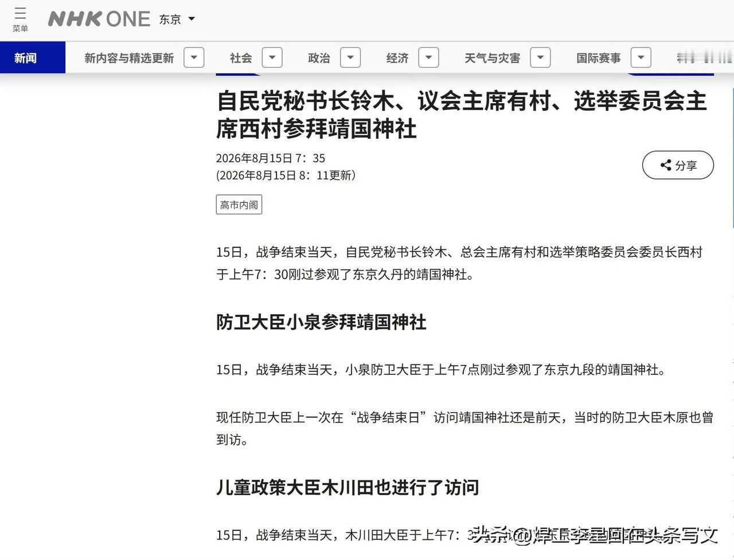The width and height of the screenshot is (734, 560).
Task: Expand the 新内容与精选更新 dropdown arrow
Action: pyautogui.click(x=194, y=57)
